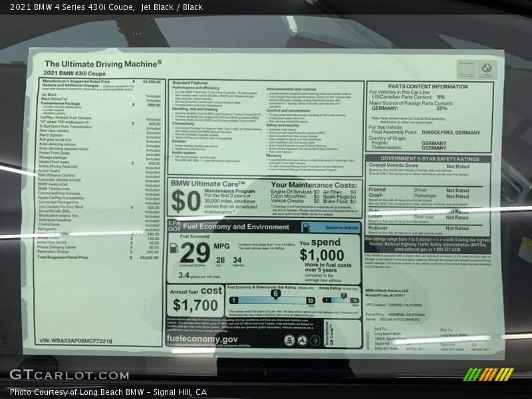The width and height of the screenshot is (532, 399).
Task: Click the photo title "2021 BMW 4 Series 430i Coupe"
Action: click(x=72, y=7)
